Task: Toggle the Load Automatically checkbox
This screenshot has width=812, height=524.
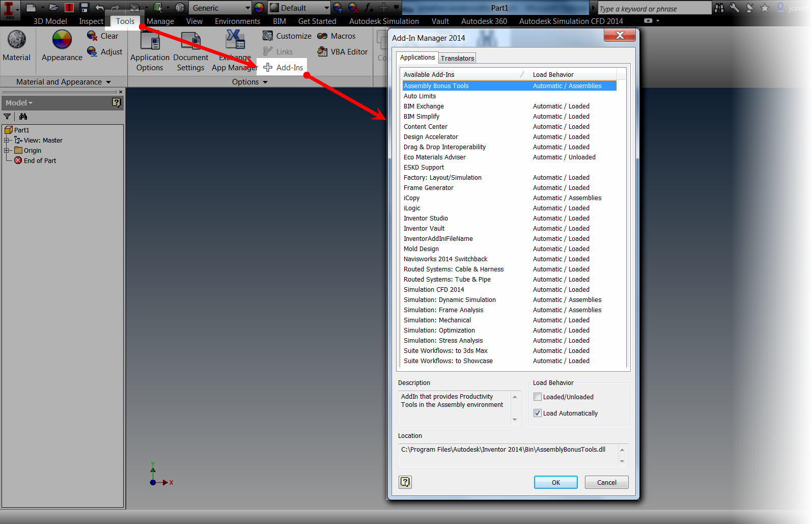Action: tap(538, 413)
